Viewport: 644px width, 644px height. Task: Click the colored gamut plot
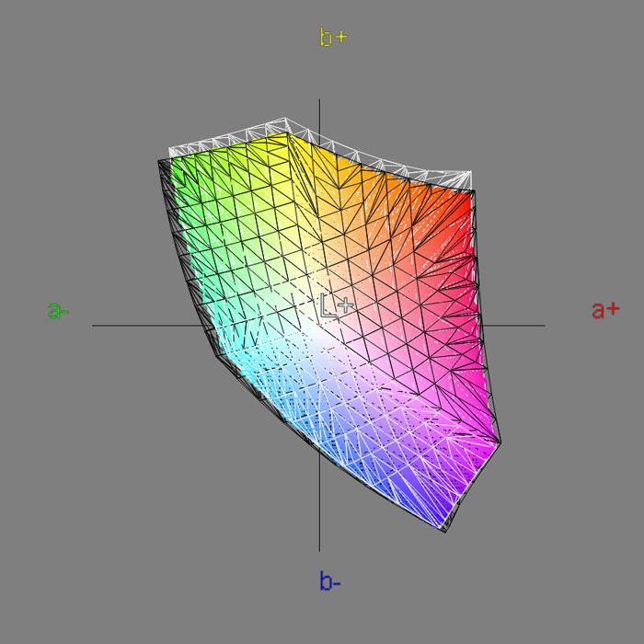pos(328,325)
